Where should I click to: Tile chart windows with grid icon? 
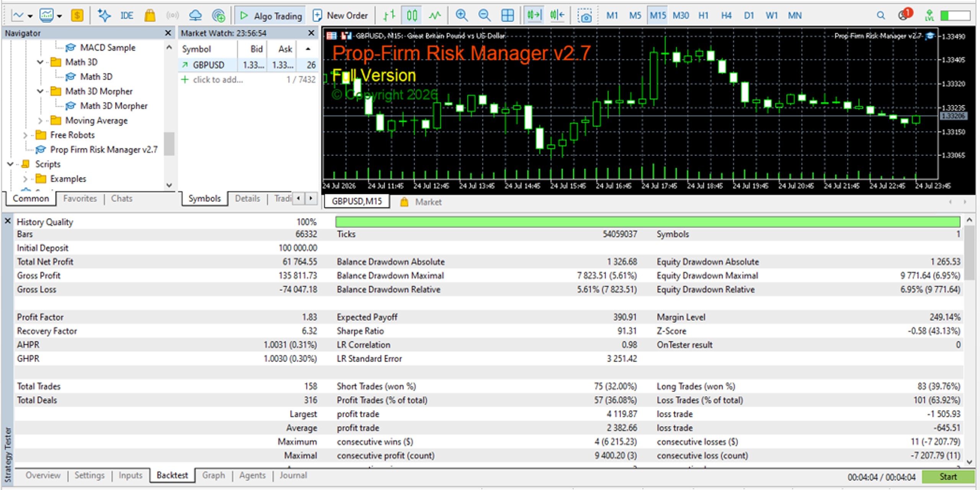tap(508, 16)
